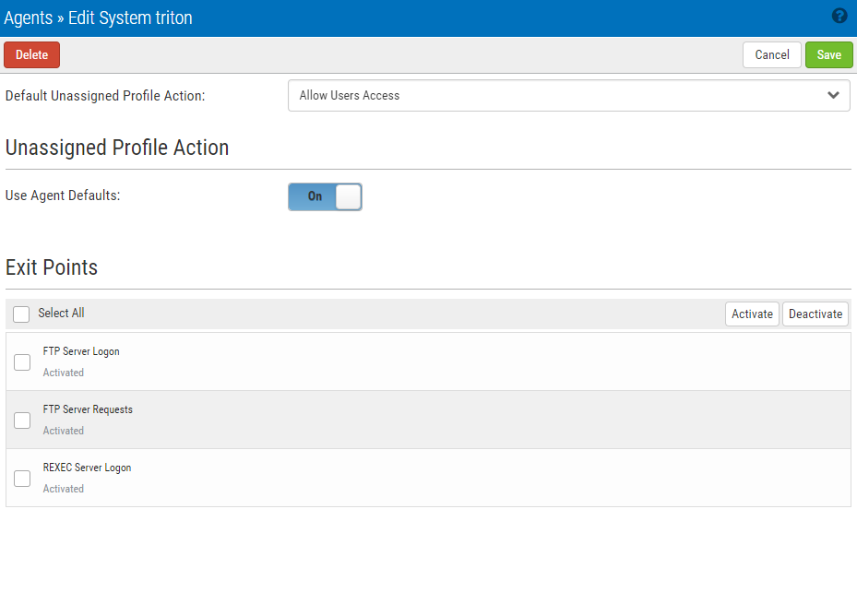Select the FTP Server Logon row label
This screenshot has width=857, height=616.
click(81, 351)
